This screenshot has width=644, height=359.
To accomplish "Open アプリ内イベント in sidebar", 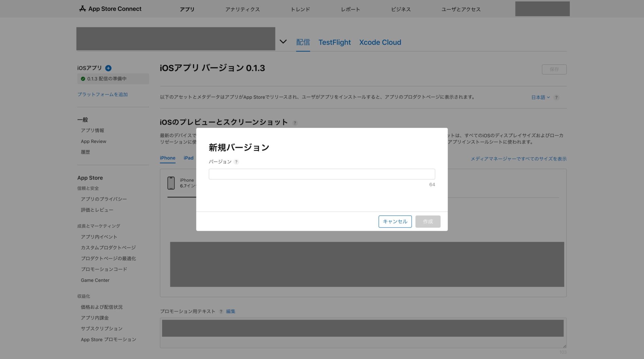I will [x=99, y=237].
